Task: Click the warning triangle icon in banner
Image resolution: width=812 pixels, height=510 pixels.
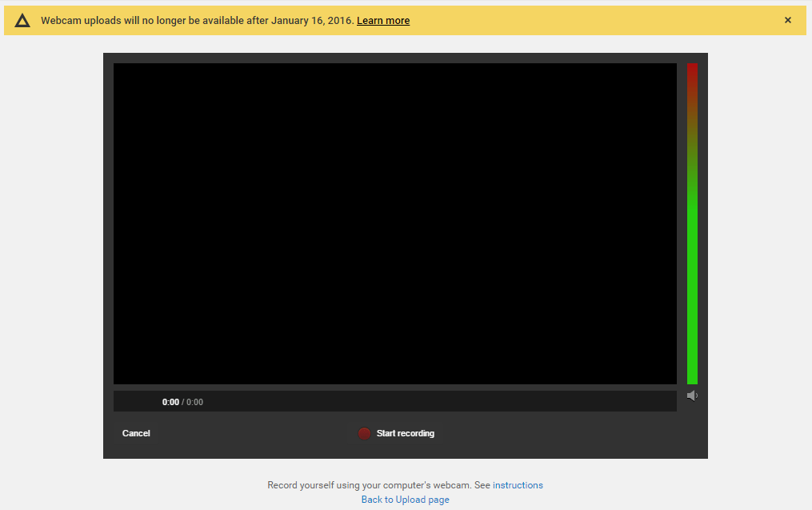Action: tap(22, 21)
